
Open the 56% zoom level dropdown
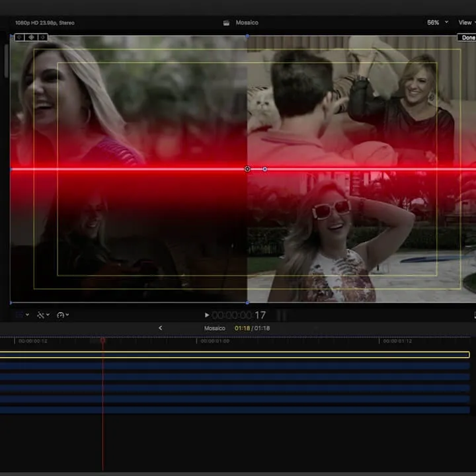[x=437, y=22]
